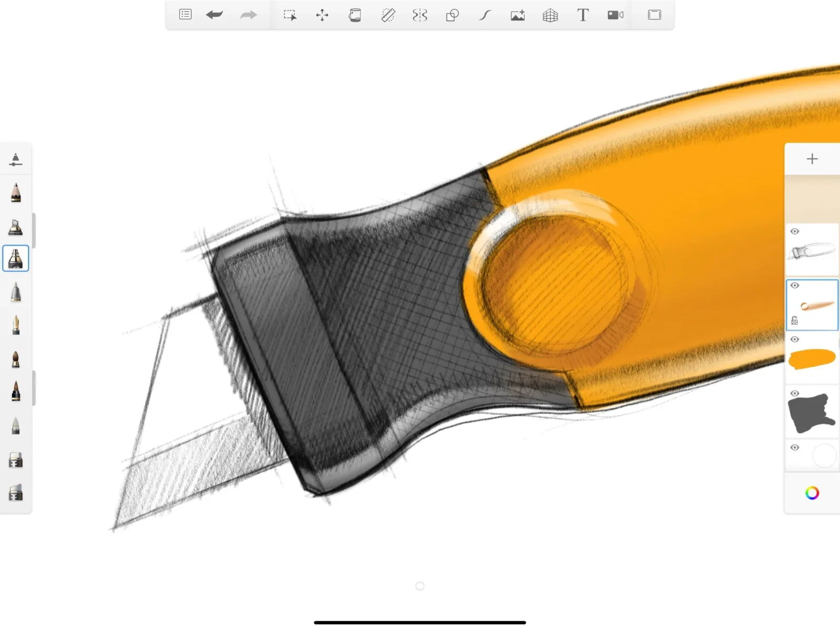Open brush properties above the pencil
This screenshot has height=629, width=840.
(x=16, y=160)
